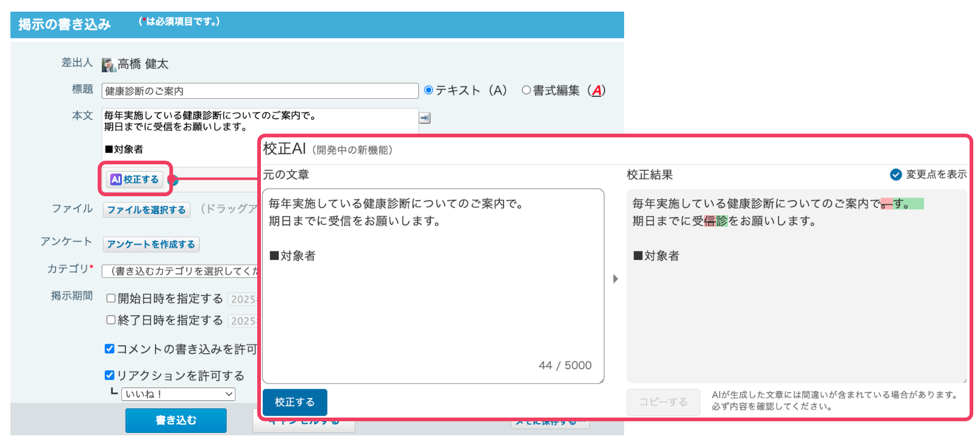Click inside the 元の文章 text area

432,294
